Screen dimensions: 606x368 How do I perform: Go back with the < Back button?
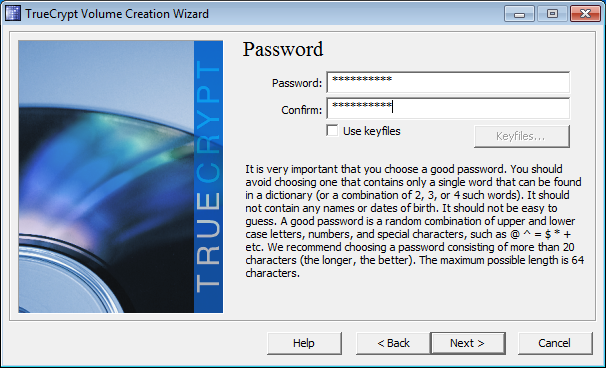(393, 343)
